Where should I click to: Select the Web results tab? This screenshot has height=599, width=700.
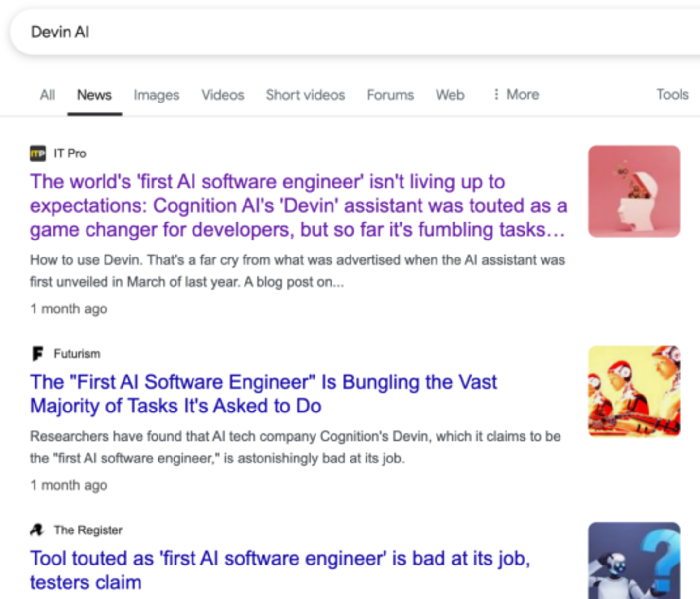coord(450,95)
